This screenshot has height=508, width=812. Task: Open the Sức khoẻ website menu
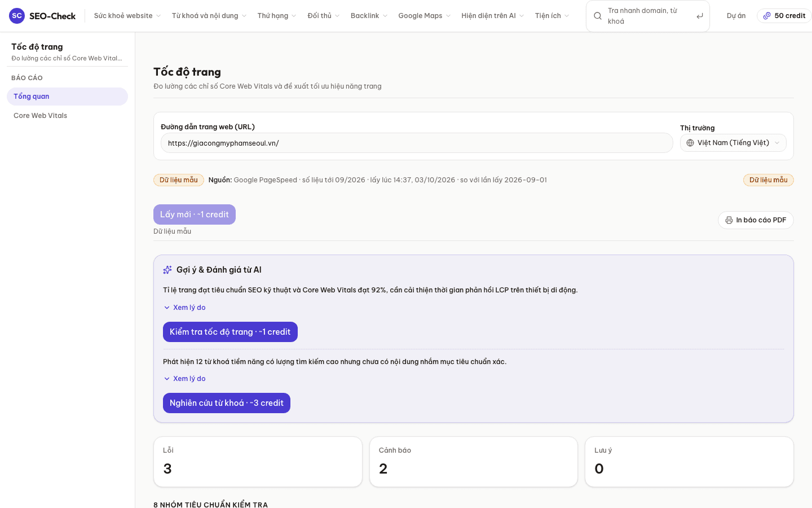pyautogui.click(x=127, y=16)
